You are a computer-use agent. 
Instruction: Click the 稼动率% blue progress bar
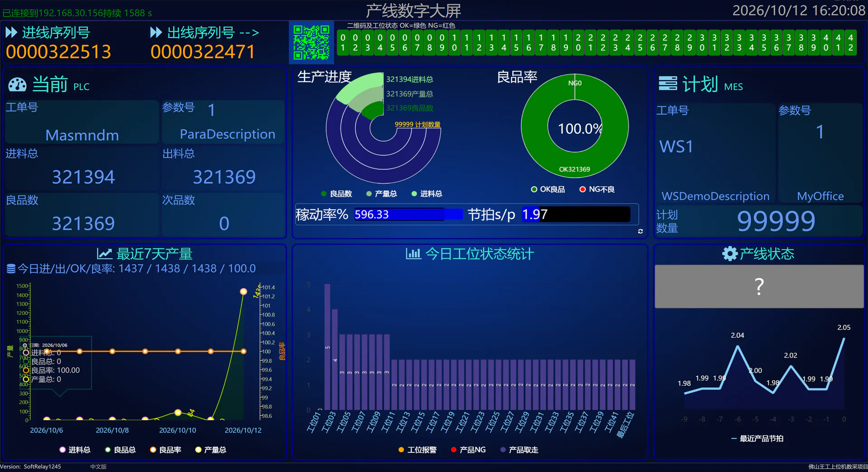pyautogui.click(x=408, y=214)
